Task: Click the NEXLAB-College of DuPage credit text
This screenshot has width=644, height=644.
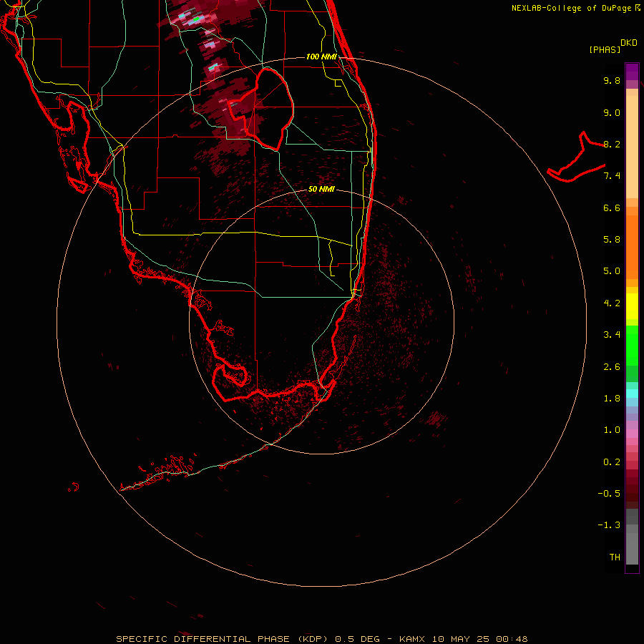Action: 575,8
